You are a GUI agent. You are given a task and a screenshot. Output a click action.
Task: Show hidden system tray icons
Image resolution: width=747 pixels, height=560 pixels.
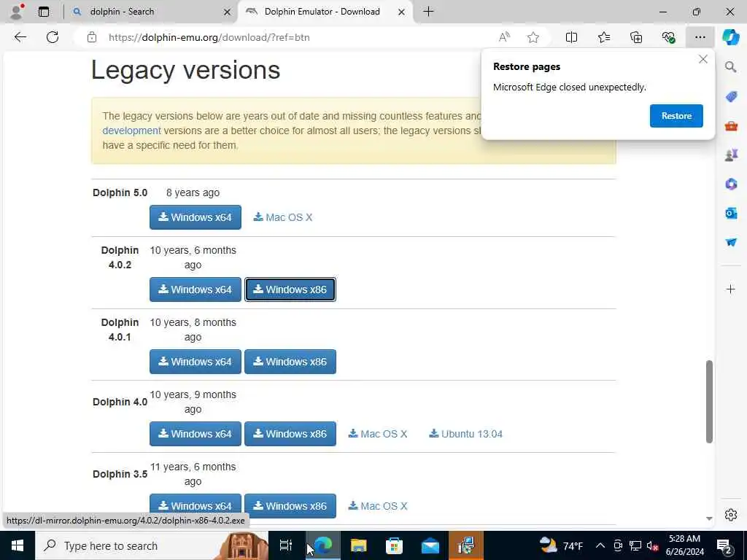(600, 545)
